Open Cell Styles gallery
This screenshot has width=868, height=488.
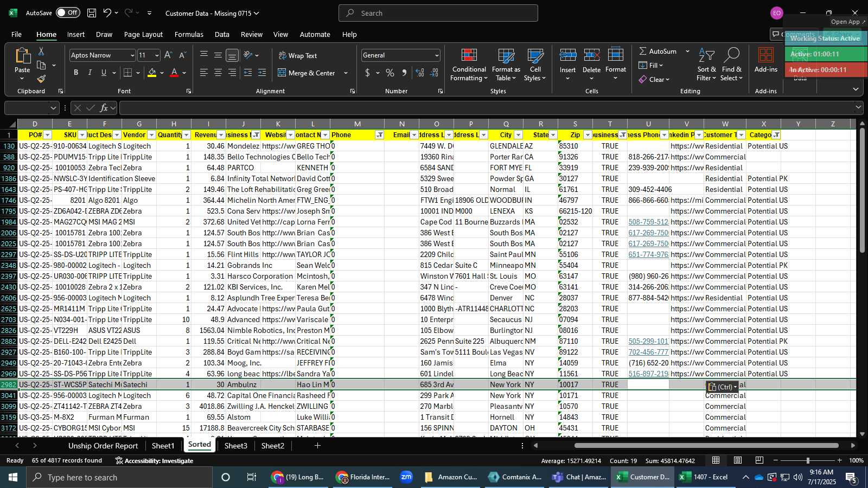535,65
